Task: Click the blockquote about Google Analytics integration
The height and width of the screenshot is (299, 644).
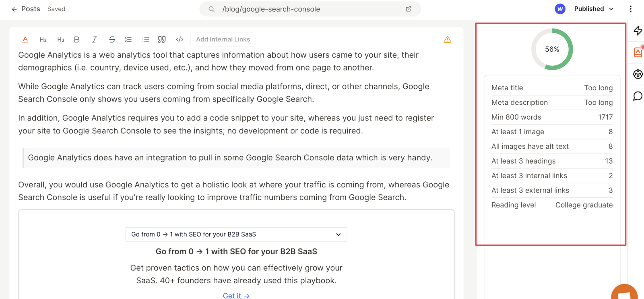Action: click(236, 158)
